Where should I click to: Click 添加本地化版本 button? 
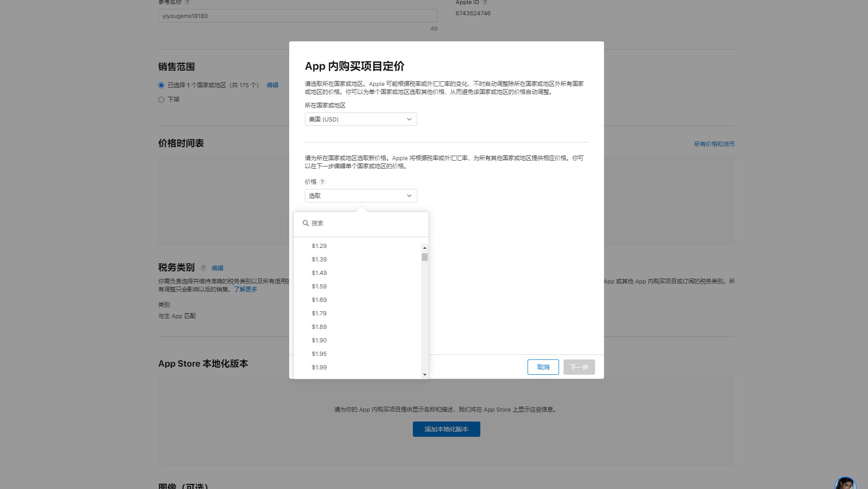[446, 430]
